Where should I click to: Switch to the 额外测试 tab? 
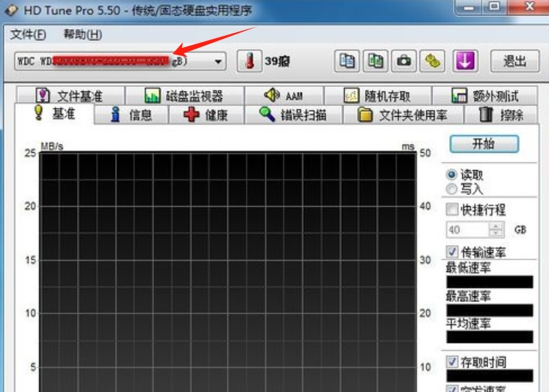(485, 95)
